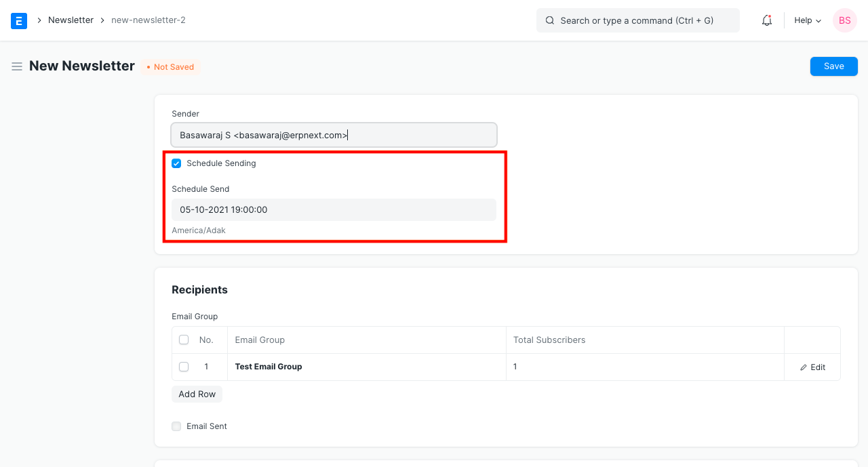Add Row to the Email Group table
The image size is (868, 467).
point(197,394)
